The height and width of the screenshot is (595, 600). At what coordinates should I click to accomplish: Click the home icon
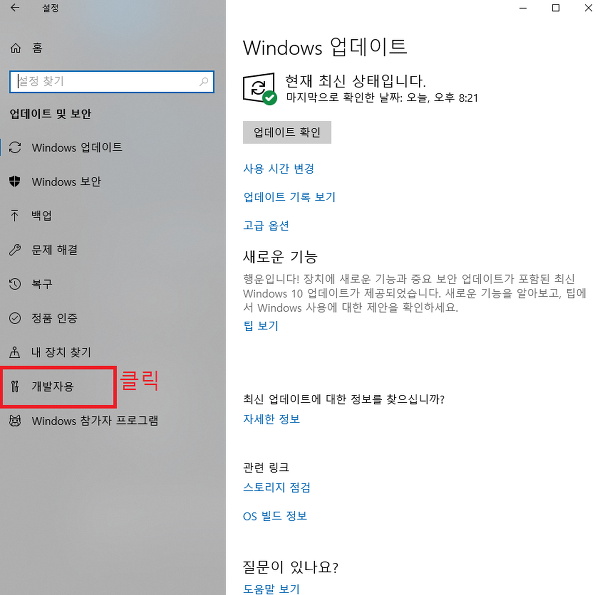[x=15, y=48]
